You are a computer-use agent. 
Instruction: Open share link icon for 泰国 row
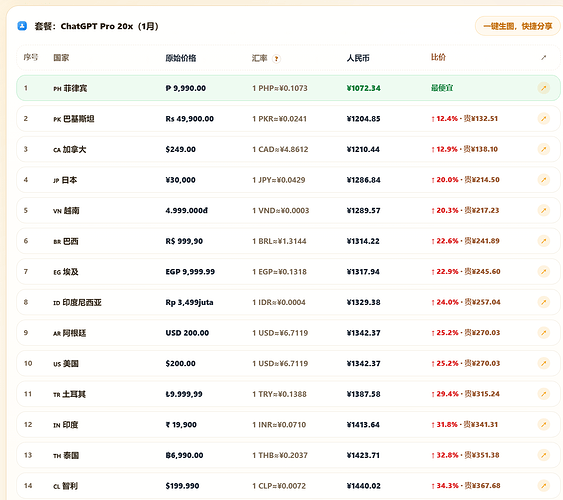[544, 455]
